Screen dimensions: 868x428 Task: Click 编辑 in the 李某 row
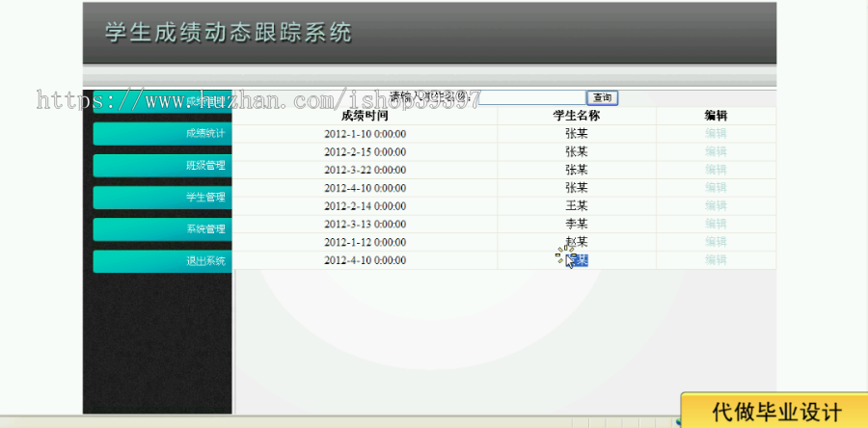pyautogui.click(x=716, y=224)
